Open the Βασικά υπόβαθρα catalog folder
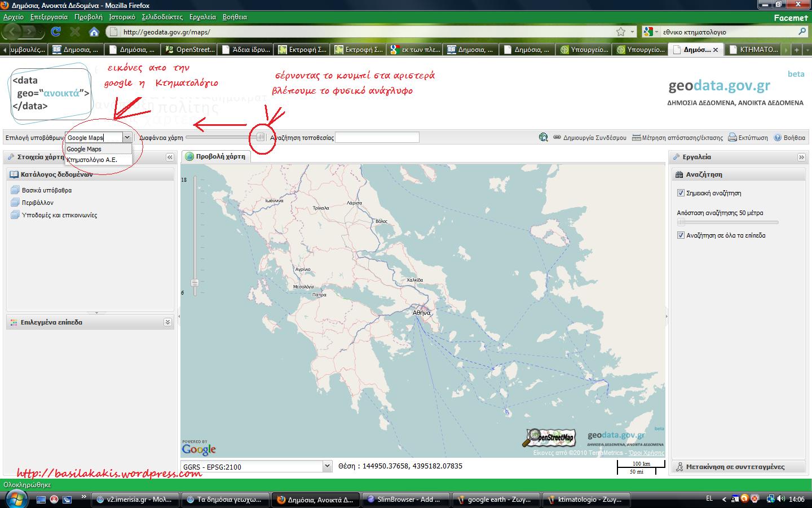 (46, 190)
